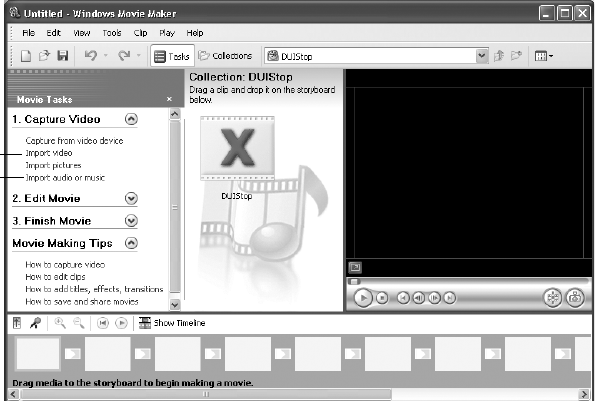Collapse the Movie Making Tips section
The image size is (595, 401).
coord(131,243)
